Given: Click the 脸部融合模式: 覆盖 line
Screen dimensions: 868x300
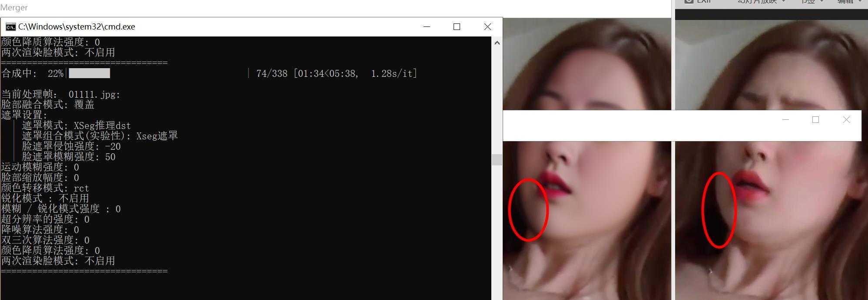Looking at the screenshot, I should (x=48, y=105).
